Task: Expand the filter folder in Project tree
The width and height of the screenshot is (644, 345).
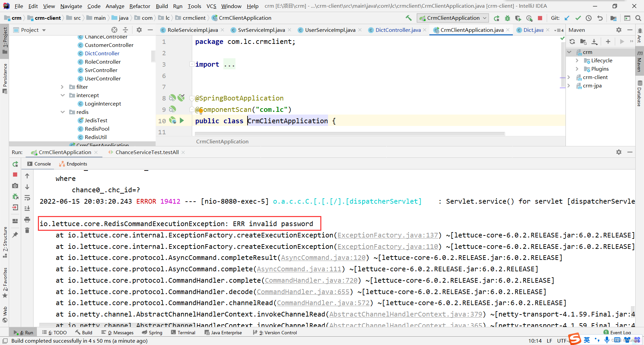Action: coord(62,87)
